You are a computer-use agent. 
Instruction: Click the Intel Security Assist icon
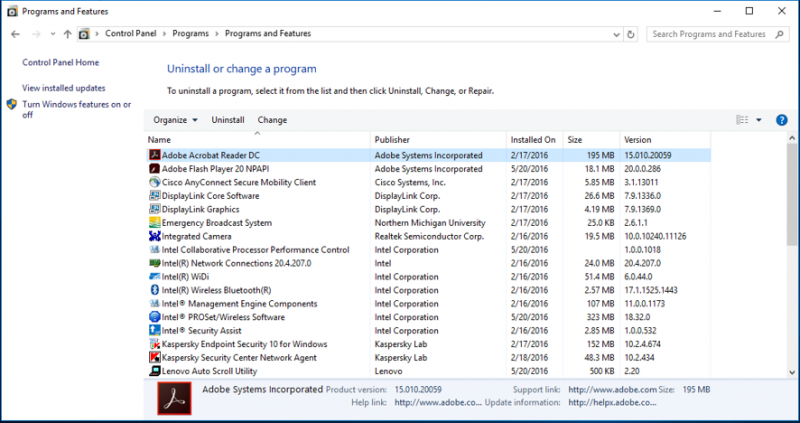point(155,331)
